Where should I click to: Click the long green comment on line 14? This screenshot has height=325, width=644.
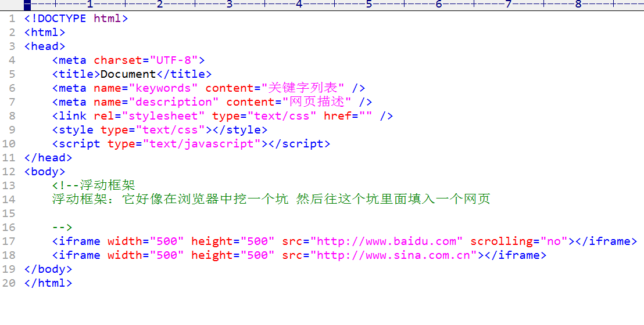tap(271, 200)
